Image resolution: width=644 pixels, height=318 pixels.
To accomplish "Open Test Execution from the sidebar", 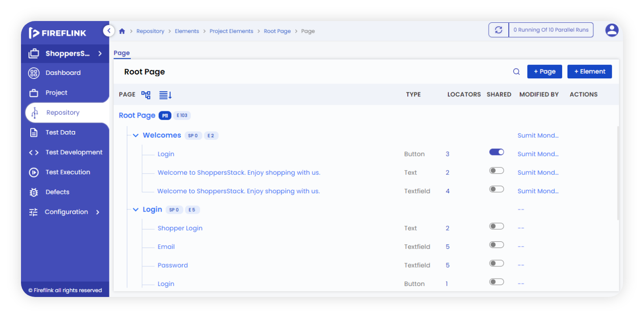I will point(68,172).
